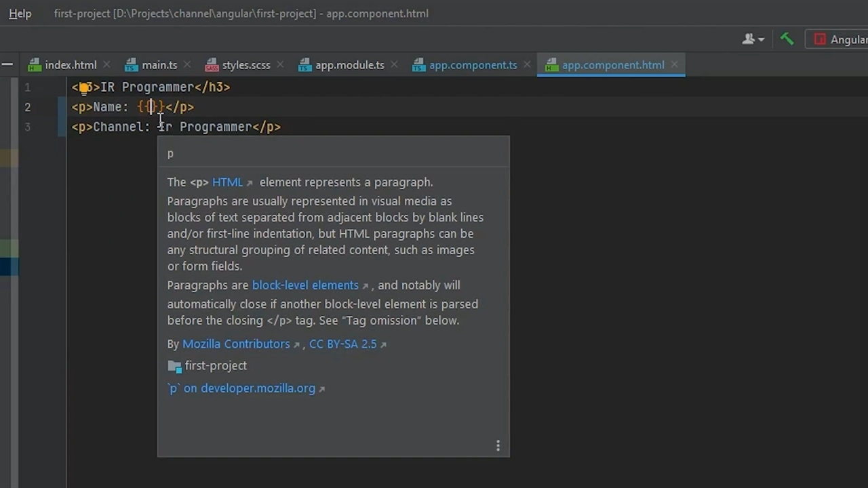
Task: Switch to the main.ts tab
Action: (x=159, y=65)
